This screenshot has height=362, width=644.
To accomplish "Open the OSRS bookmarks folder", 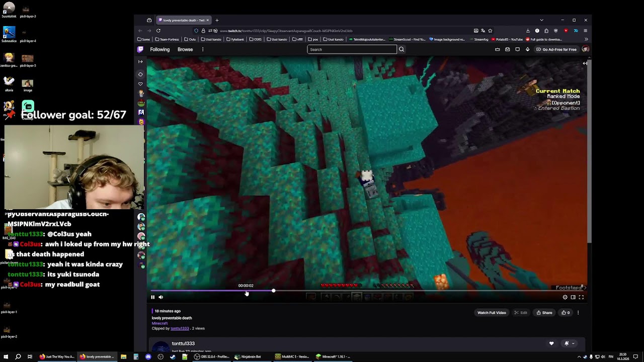I will point(255,39).
